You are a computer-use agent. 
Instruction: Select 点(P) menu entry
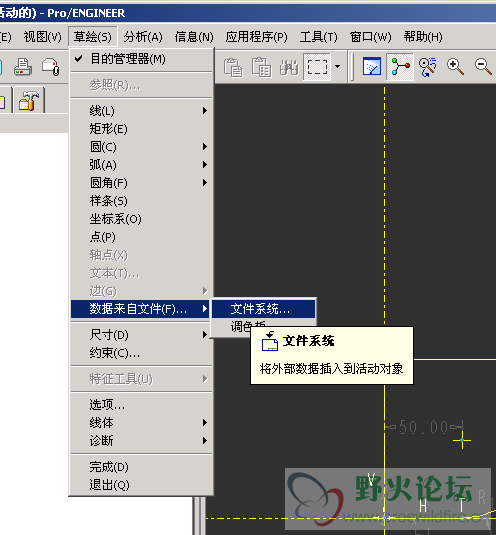click(142, 237)
